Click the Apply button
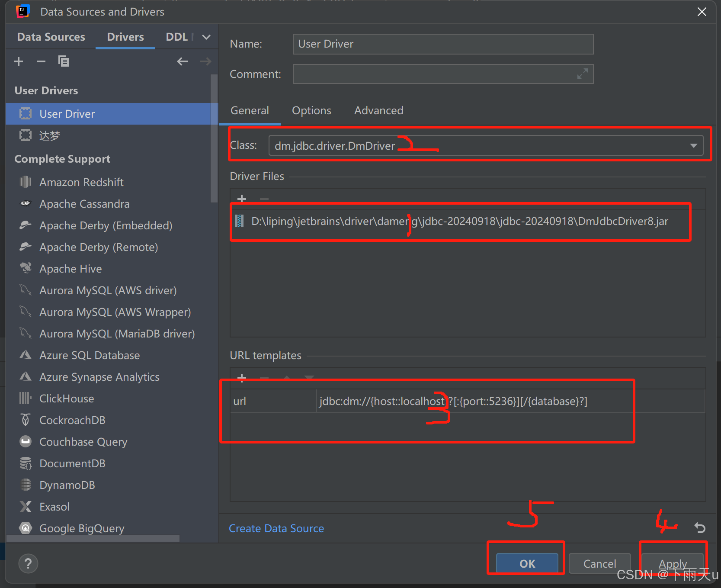721x588 pixels. (673, 563)
